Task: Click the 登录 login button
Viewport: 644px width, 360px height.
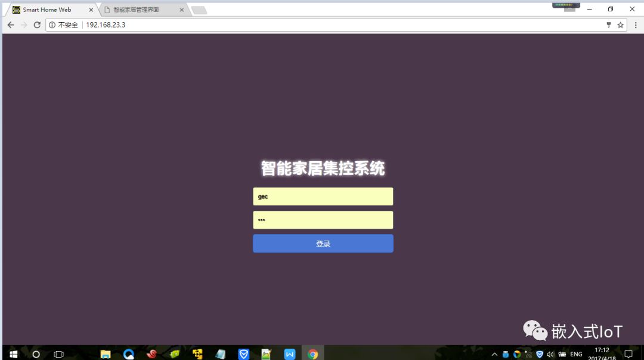Action: (323, 244)
